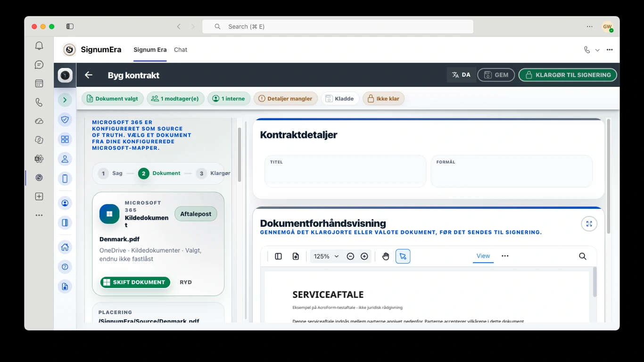Go to step 1 Sag
The height and width of the screenshot is (362, 644).
pos(110,173)
